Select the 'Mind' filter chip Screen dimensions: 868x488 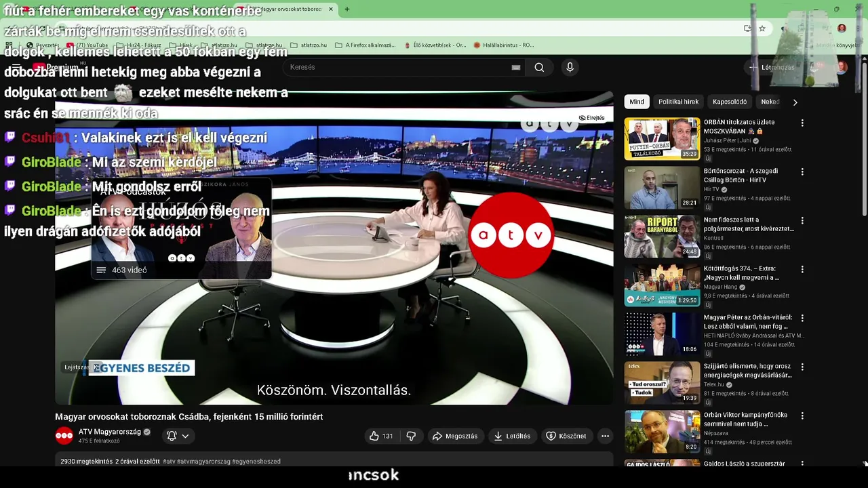pos(637,102)
